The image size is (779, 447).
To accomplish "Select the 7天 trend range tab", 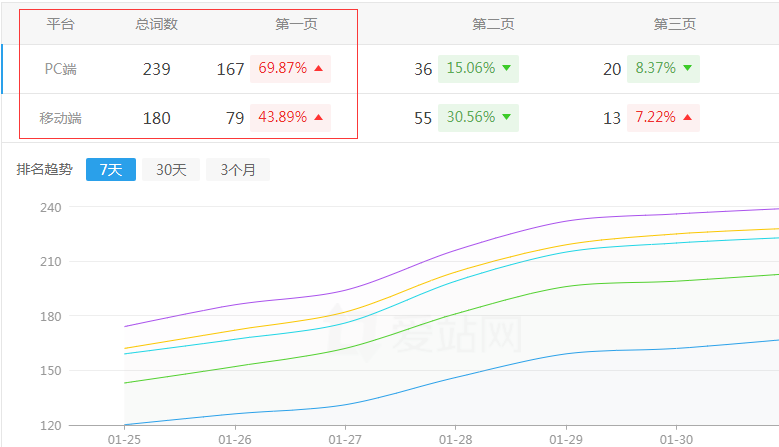I will tap(110, 170).
